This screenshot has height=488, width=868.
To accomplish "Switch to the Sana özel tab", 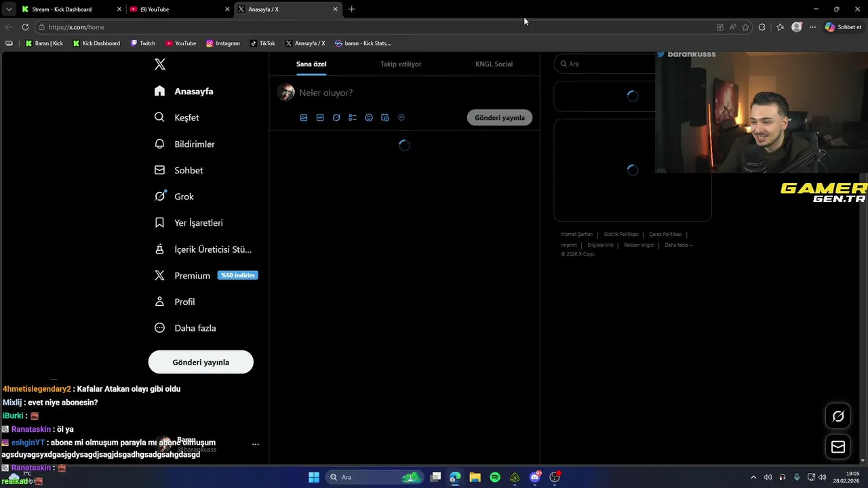I will tap(311, 64).
